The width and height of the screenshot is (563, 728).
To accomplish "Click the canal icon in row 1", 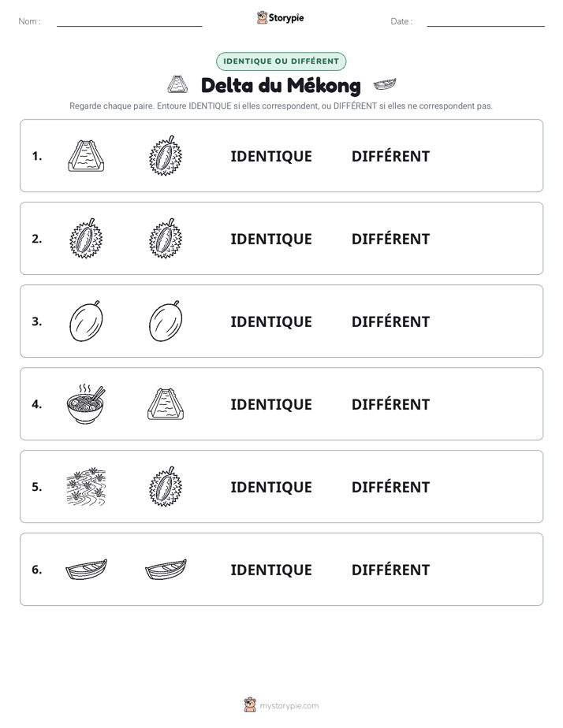I will coord(86,155).
